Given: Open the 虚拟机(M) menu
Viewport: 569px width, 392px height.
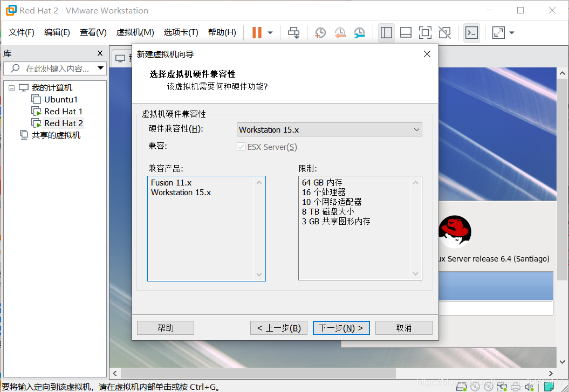Looking at the screenshot, I should [x=135, y=32].
